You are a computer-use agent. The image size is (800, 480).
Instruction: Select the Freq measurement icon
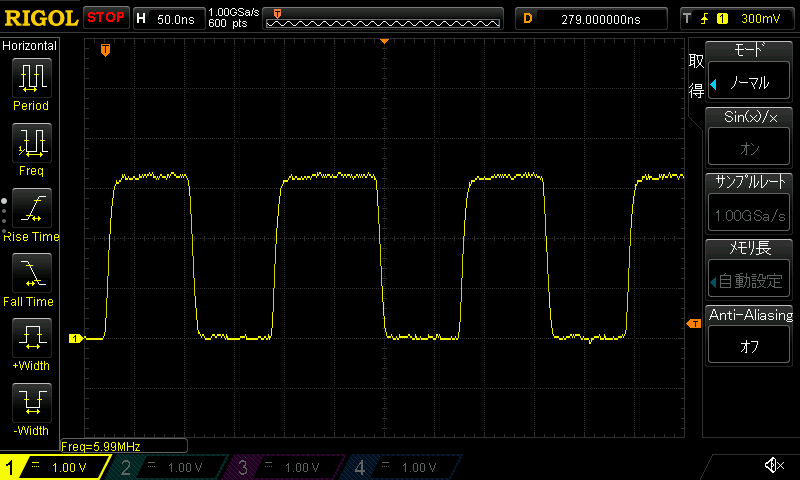coord(32,143)
